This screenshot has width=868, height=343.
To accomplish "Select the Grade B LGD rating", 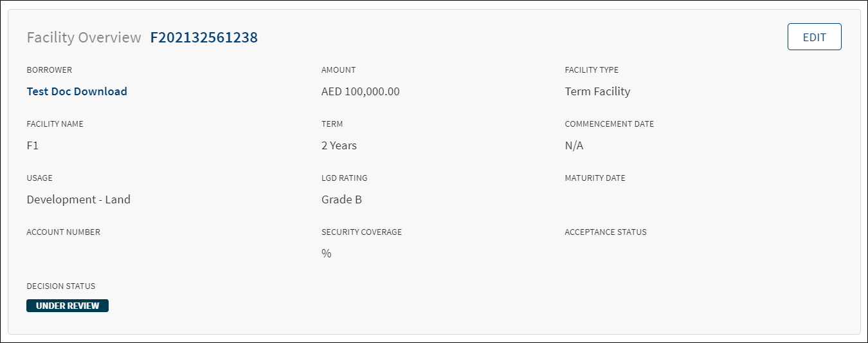I will click(341, 199).
